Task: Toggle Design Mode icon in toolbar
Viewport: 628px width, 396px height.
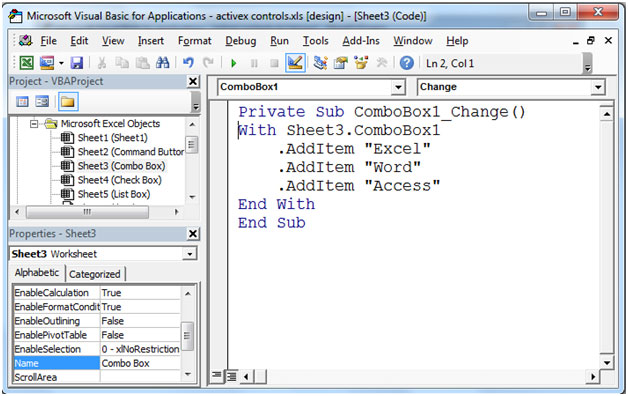Action: click(295, 63)
